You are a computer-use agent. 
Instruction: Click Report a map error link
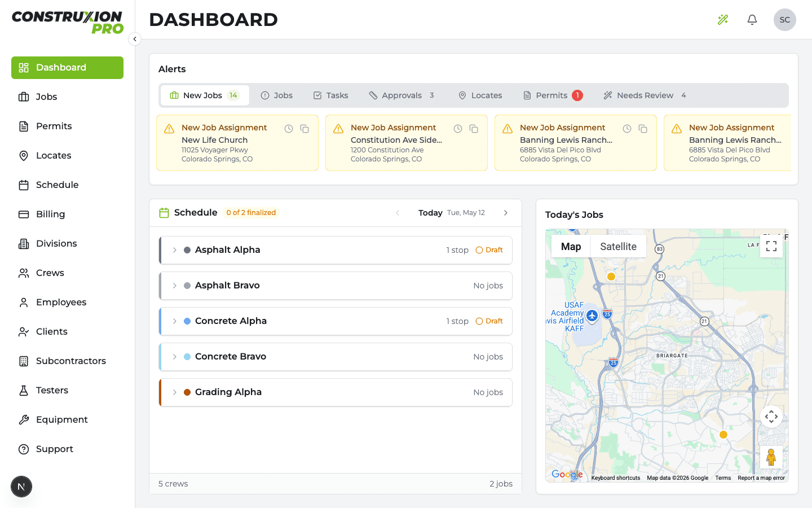point(761,478)
